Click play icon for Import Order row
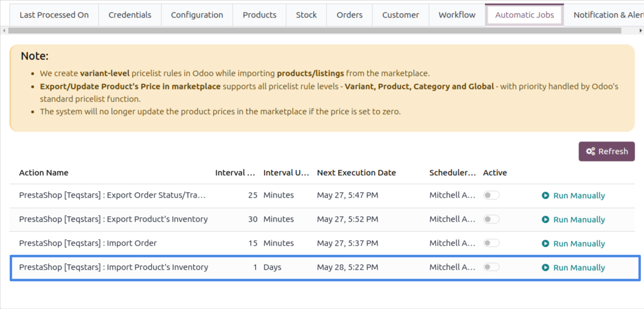Viewport: 644px width, 309px height. (x=545, y=243)
